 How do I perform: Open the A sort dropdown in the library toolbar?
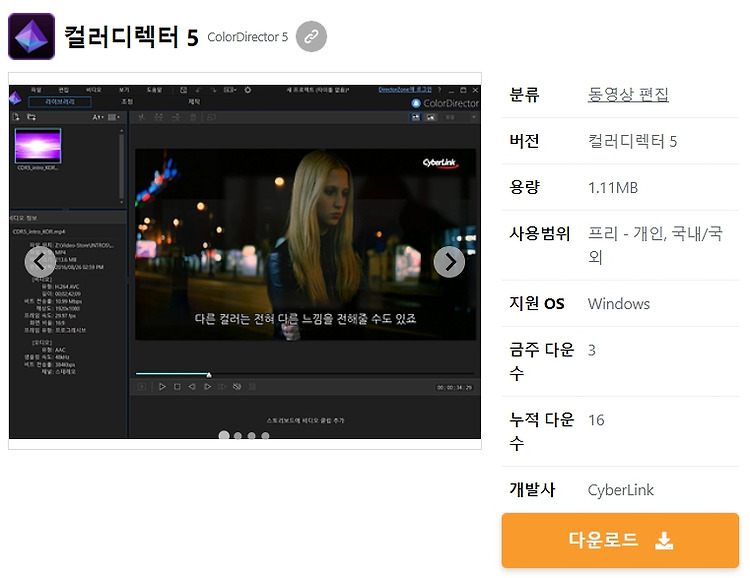click(98, 117)
